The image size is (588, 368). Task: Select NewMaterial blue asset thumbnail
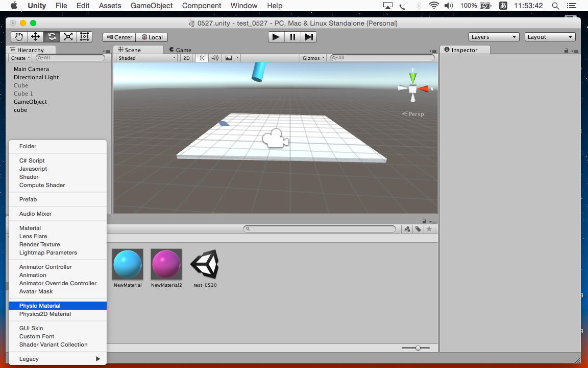pyautogui.click(x=128, y=264)
